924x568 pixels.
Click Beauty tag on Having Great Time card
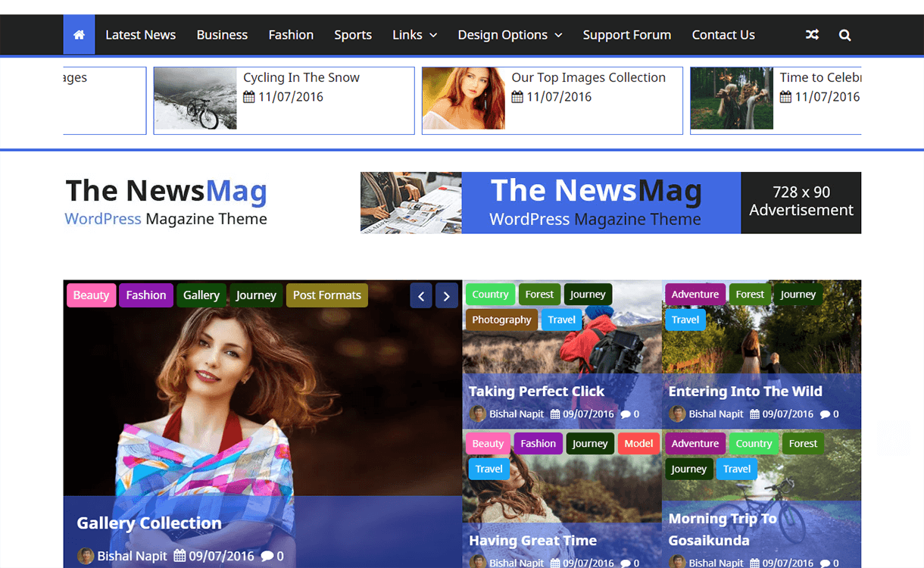click(x=488, y=444)
